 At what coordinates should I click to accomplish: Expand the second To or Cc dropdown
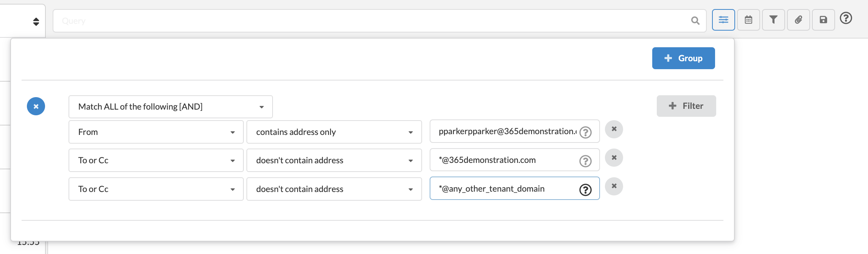(156, 189)
